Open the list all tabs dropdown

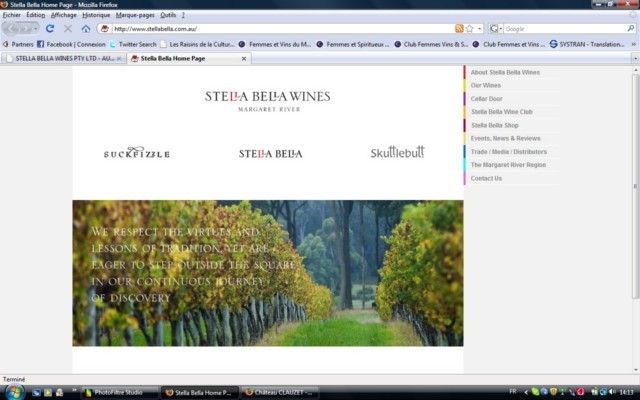point(635,59)
